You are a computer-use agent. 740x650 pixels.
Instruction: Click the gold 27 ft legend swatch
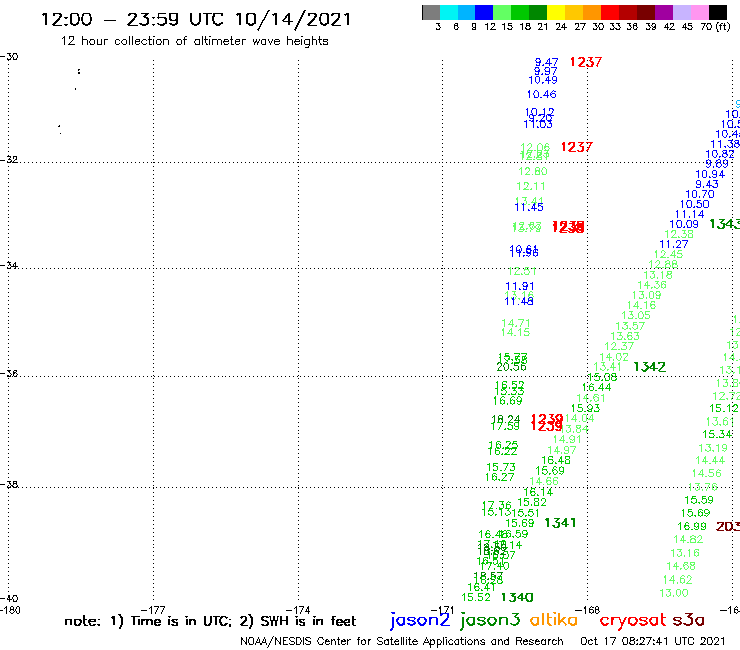574,12
